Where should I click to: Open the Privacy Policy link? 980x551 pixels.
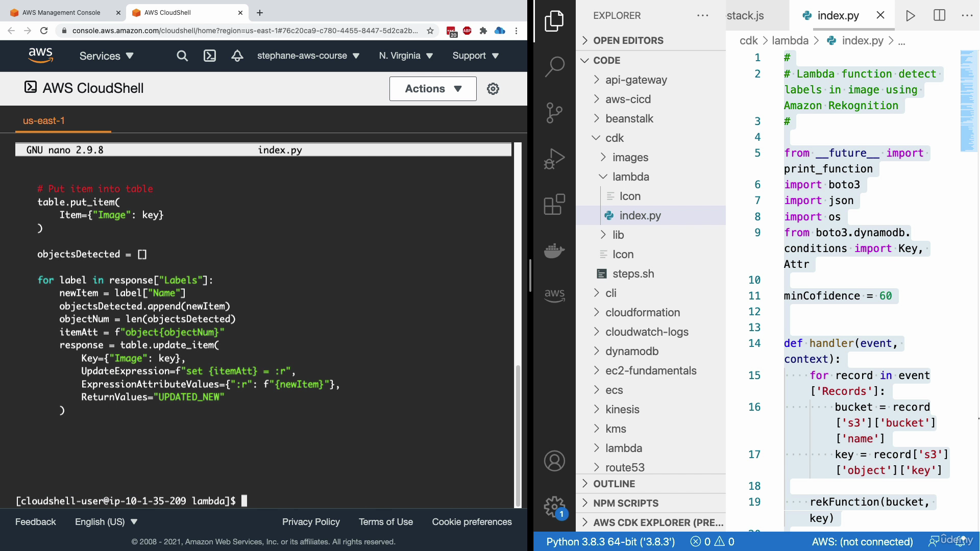coord(311,522)
